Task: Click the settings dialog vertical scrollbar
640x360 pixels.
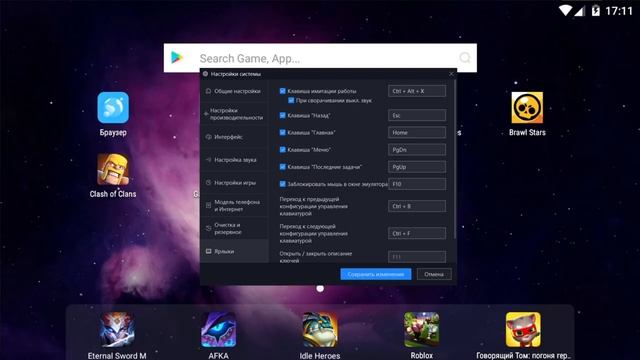Action: [x=454, y=159]
